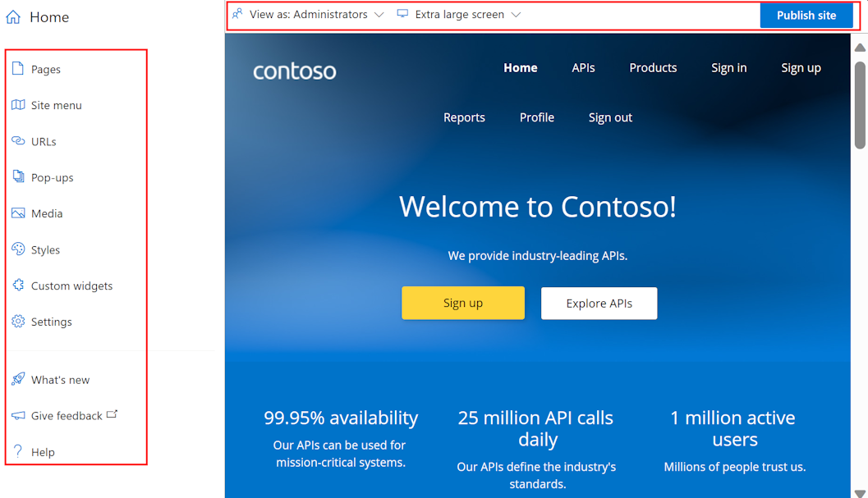Click the Home house icon
Screen dimensions: 868x498
click(13, 17)
